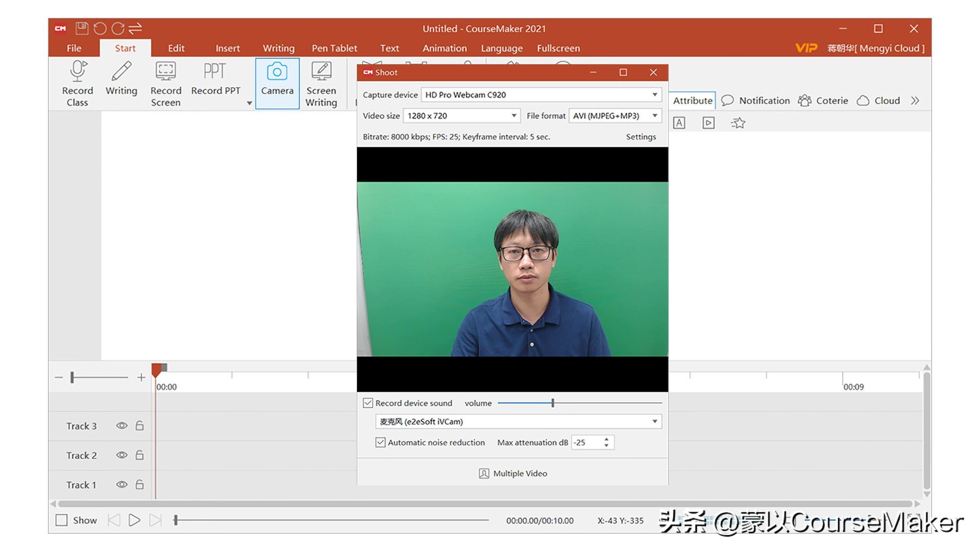Switch to the Animation ribbon tab

click(x=444, y=48)
